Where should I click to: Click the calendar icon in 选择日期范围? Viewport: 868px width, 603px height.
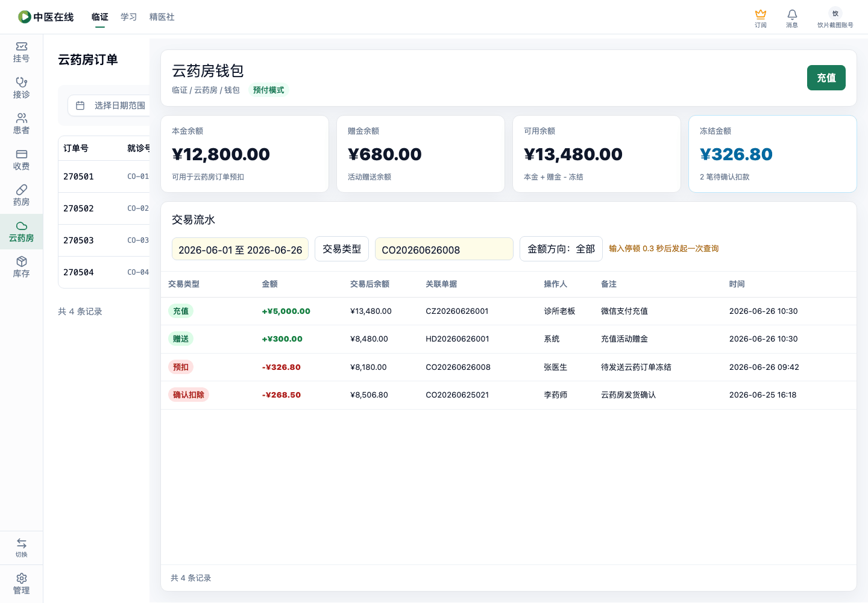[x=80, y=105]
